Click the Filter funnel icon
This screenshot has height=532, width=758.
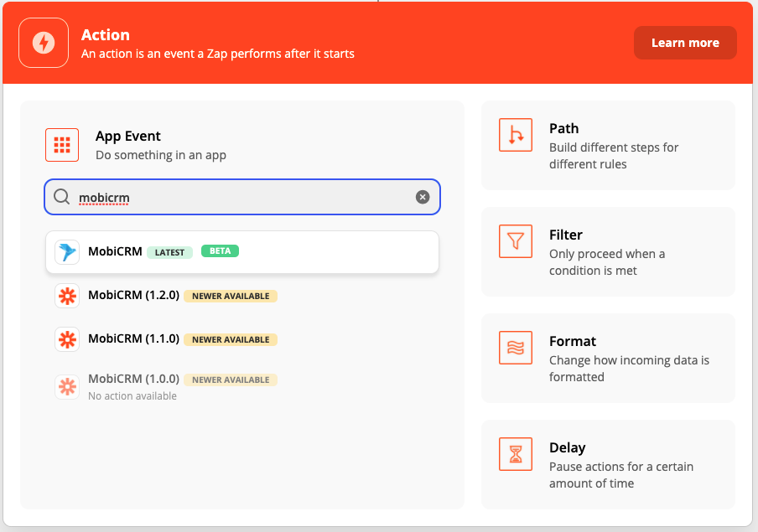[515, 241]
